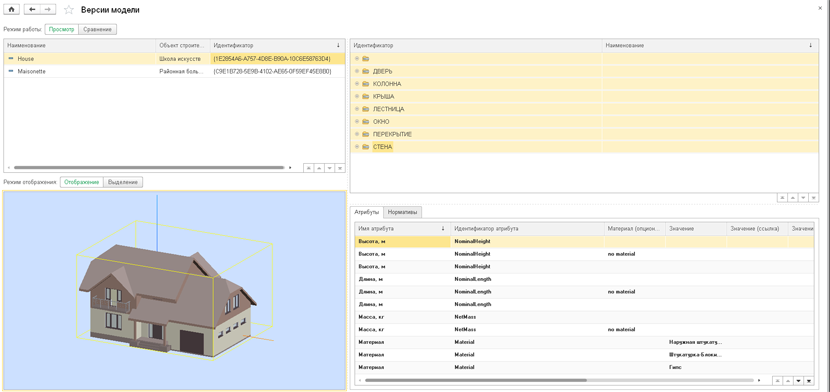
Task: Jump to last row in models list
Action: pos(340,168)
